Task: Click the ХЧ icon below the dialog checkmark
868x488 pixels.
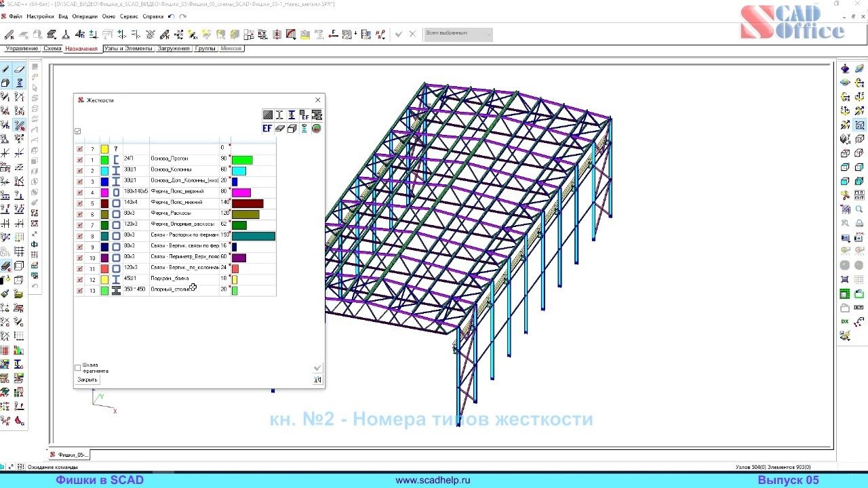Action: click(x=317, y=380)
